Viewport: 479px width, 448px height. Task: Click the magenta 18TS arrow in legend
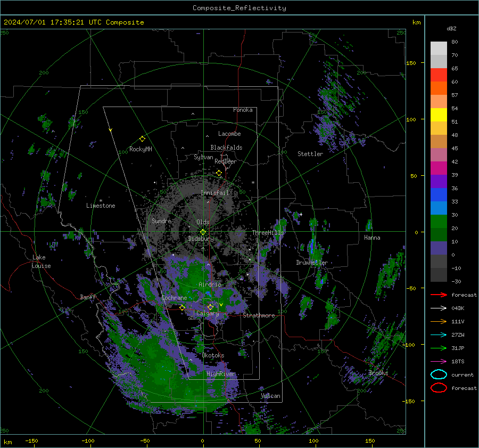439,362
